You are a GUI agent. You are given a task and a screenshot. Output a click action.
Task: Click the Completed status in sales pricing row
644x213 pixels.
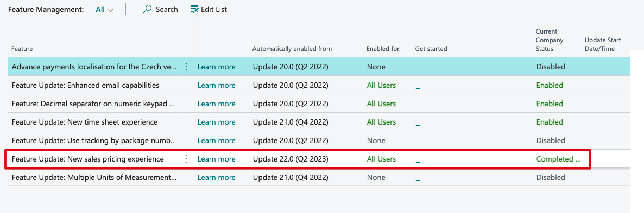pos(559,159)
